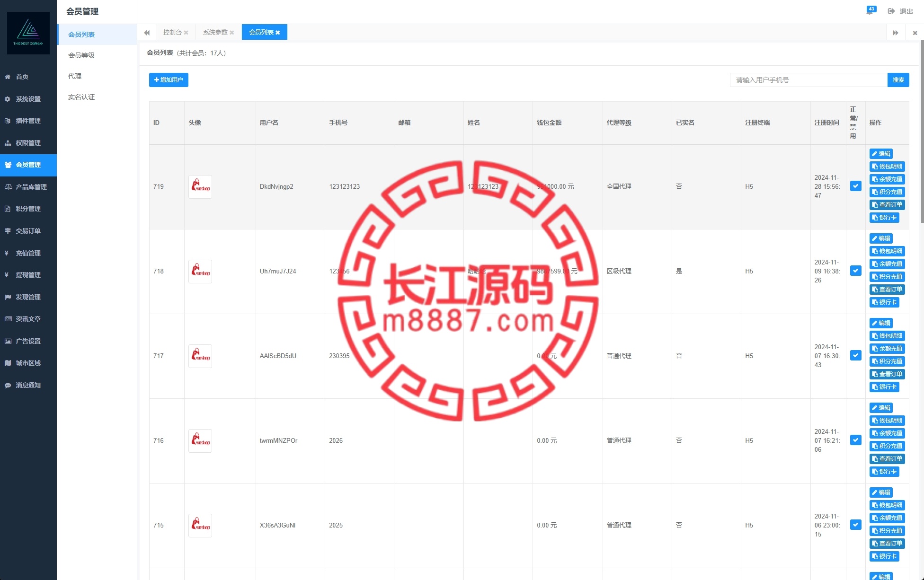The image size is (924, 580).
Task: Click the 搜索 button
Action: 898,80
